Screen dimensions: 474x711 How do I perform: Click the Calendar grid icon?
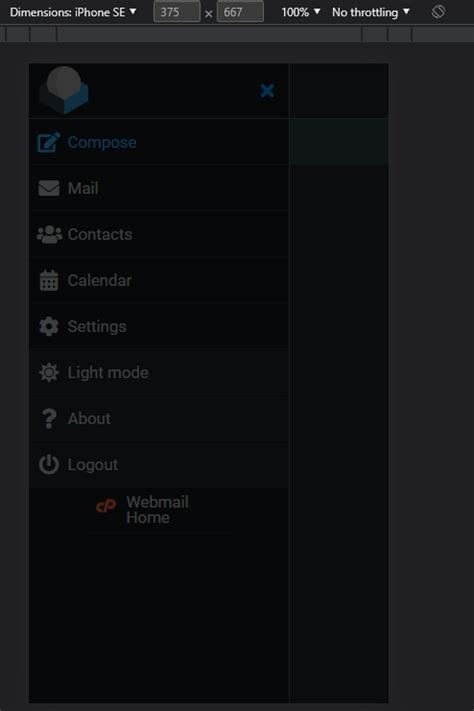(x=49, y=280)
